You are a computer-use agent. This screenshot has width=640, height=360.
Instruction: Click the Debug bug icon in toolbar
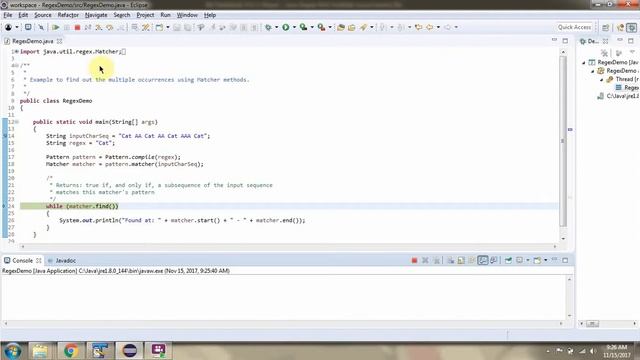pos(268,27)
